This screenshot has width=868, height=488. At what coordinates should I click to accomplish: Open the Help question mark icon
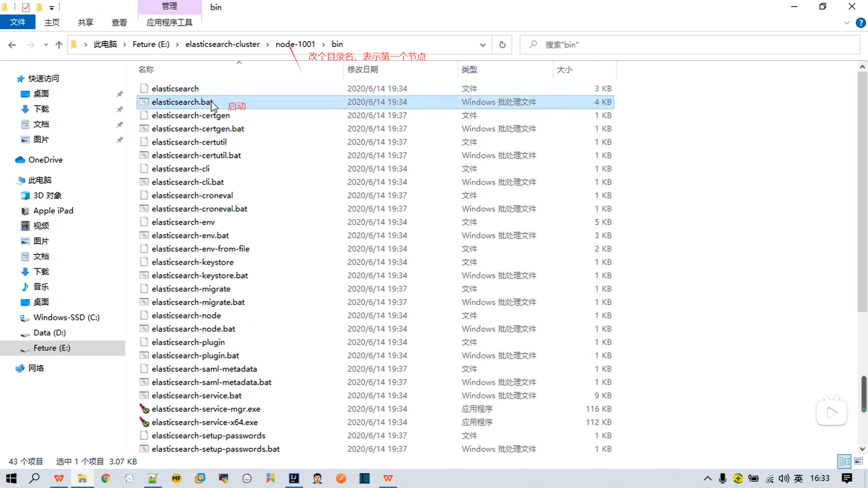coord(861,23)
